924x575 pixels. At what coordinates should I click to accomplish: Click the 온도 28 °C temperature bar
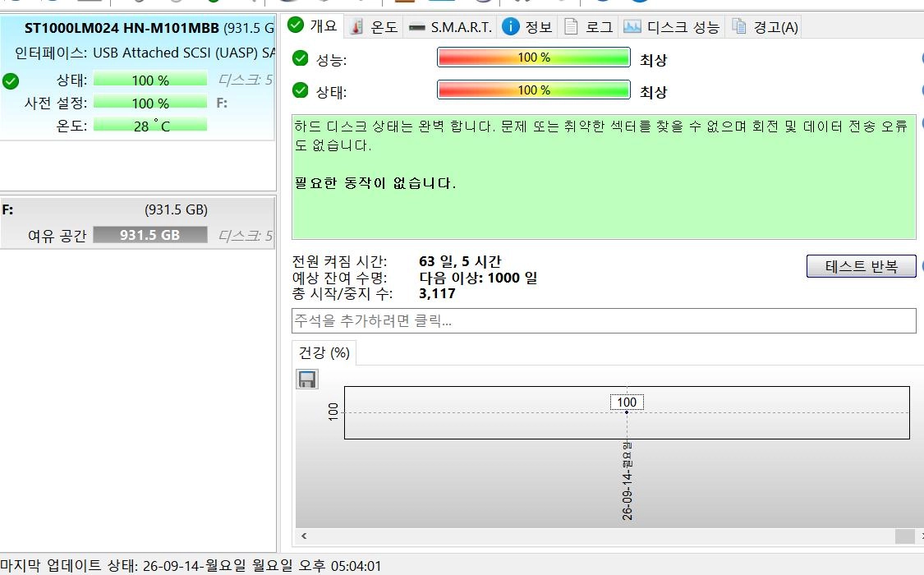(150, 126)
